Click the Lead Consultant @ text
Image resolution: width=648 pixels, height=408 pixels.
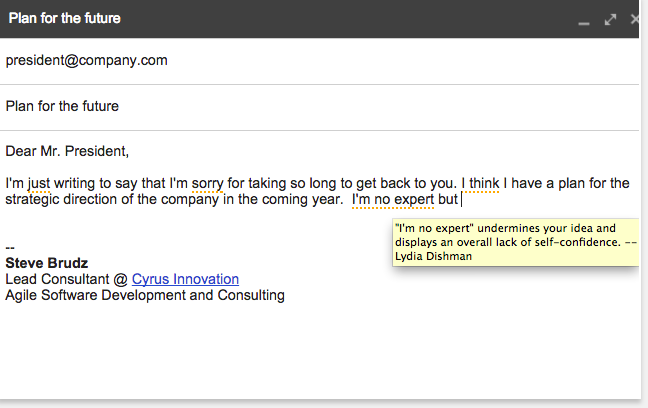click(67, 279)
